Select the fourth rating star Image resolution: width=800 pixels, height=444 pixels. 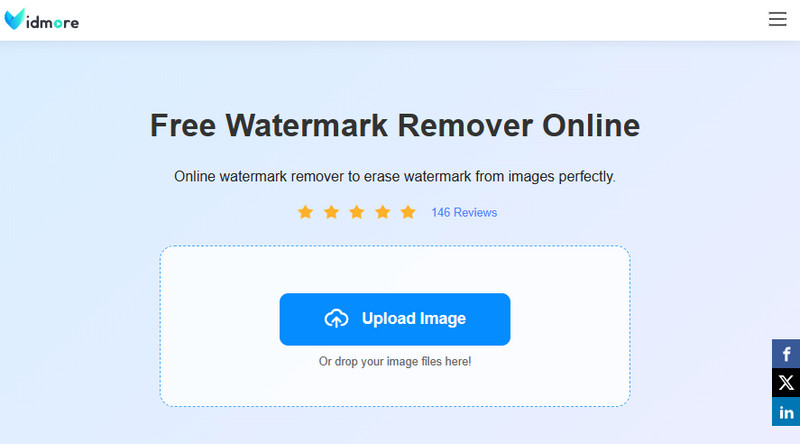(x=383, y=212)
